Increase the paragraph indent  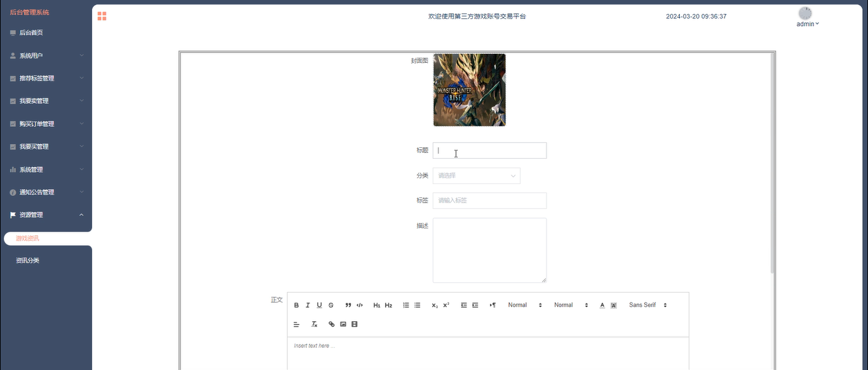pos(475,305)
